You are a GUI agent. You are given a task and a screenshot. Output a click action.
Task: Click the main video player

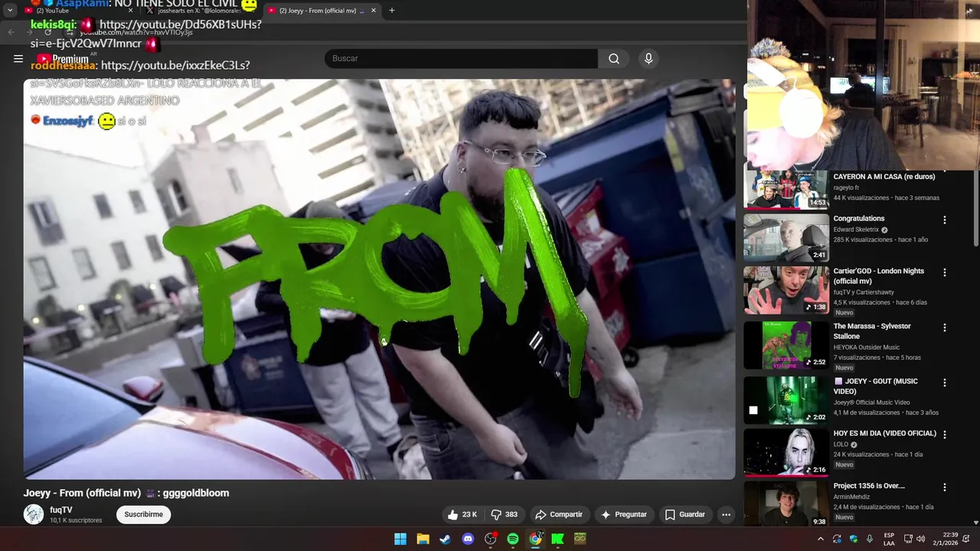click(379, 279)
